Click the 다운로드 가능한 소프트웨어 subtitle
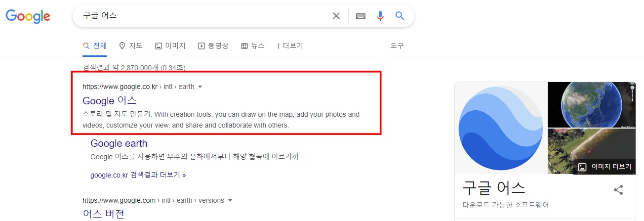 tap(506, 205)
